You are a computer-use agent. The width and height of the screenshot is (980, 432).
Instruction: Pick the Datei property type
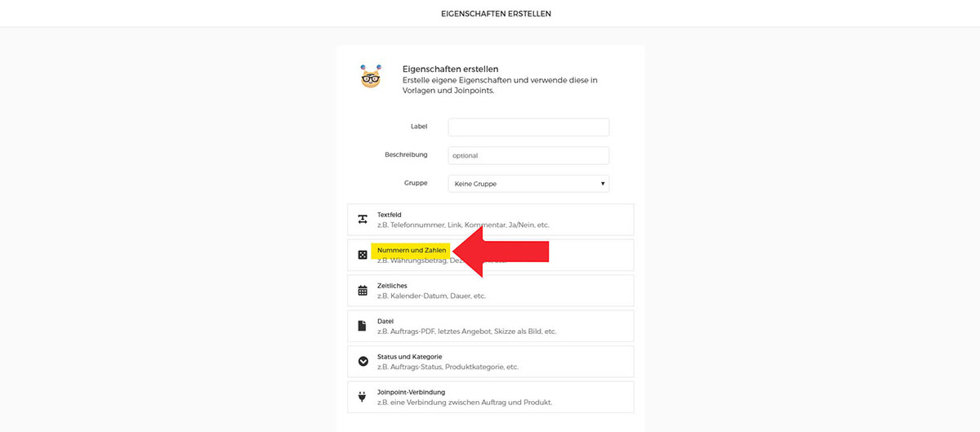(x=490, y=326)
